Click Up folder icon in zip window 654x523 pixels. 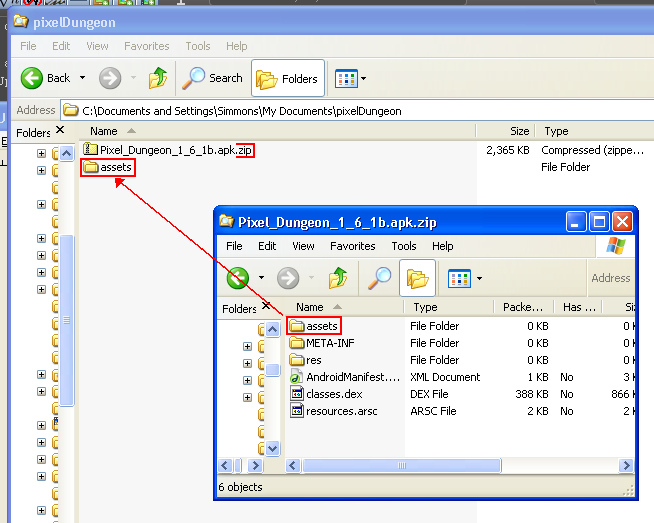337,278
